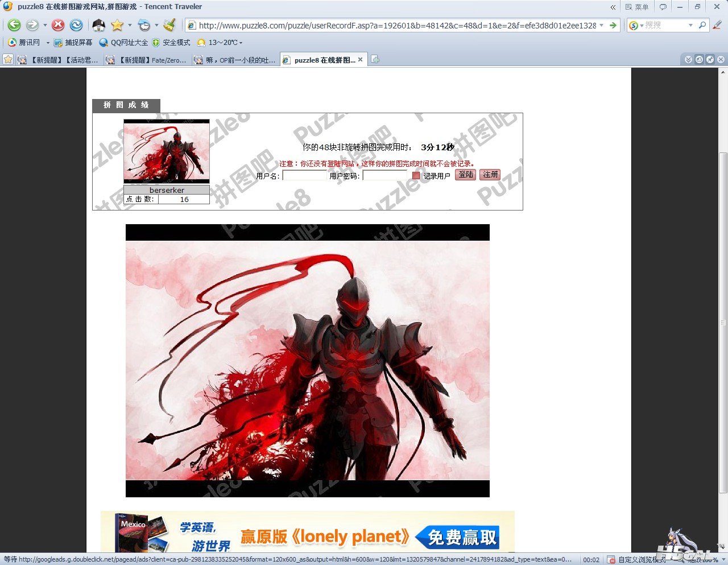The width and height of the screenshot is (728, 565).
Task: Open new tab with the plus icon
Action: click(375, 59)
